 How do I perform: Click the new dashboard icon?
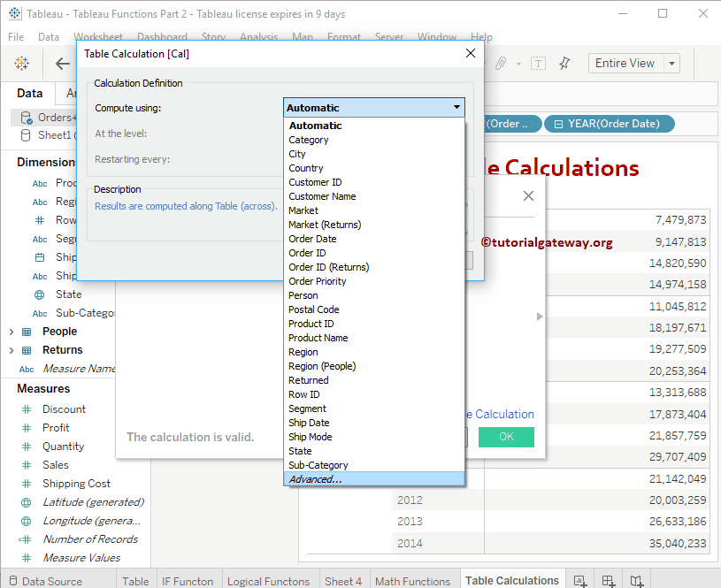pos(609,581)
